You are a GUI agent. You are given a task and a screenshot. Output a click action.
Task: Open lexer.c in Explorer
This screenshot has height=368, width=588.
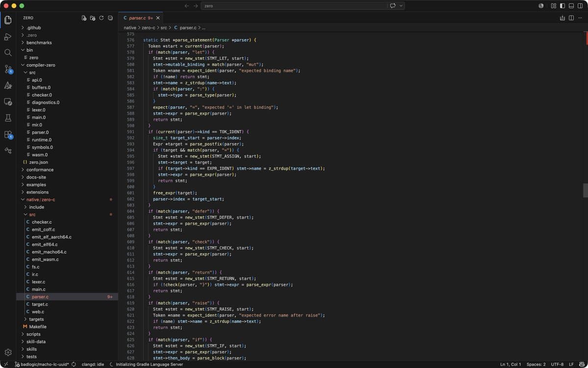coord(67,282)
